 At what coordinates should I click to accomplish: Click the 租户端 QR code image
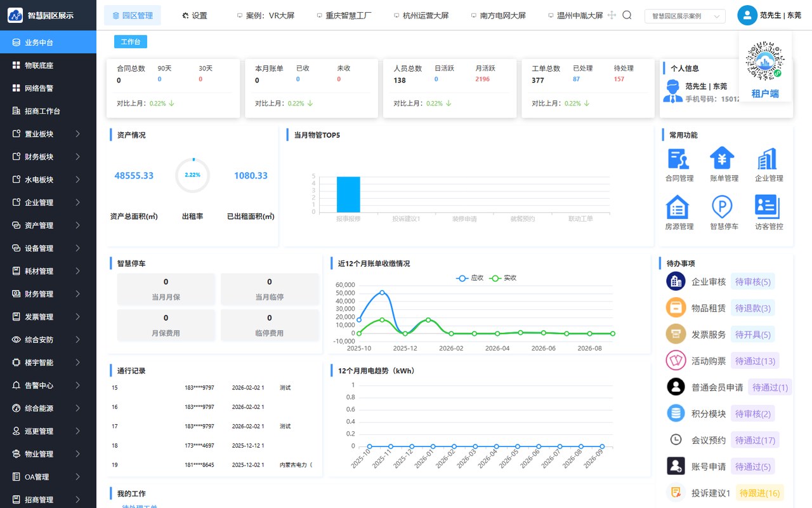[x=766, y=62]
